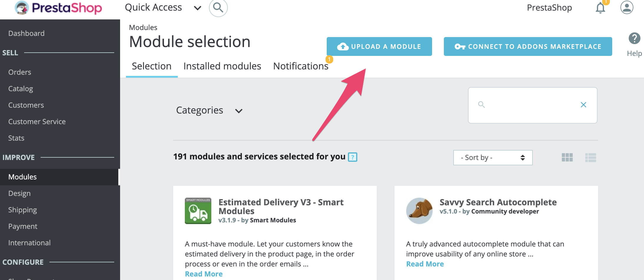Open the user profile avatar icon

click(x=627, y=8)
